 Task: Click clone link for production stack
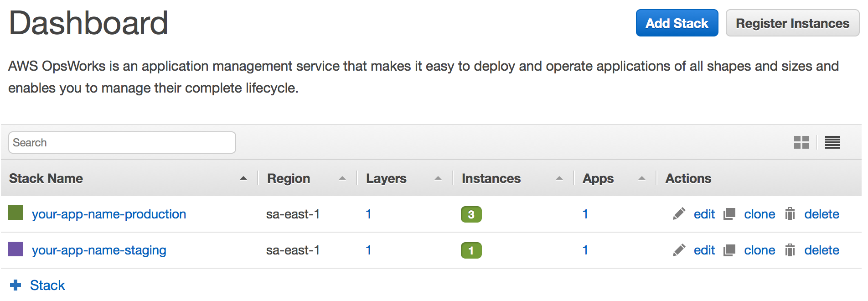tap(759, 214)
